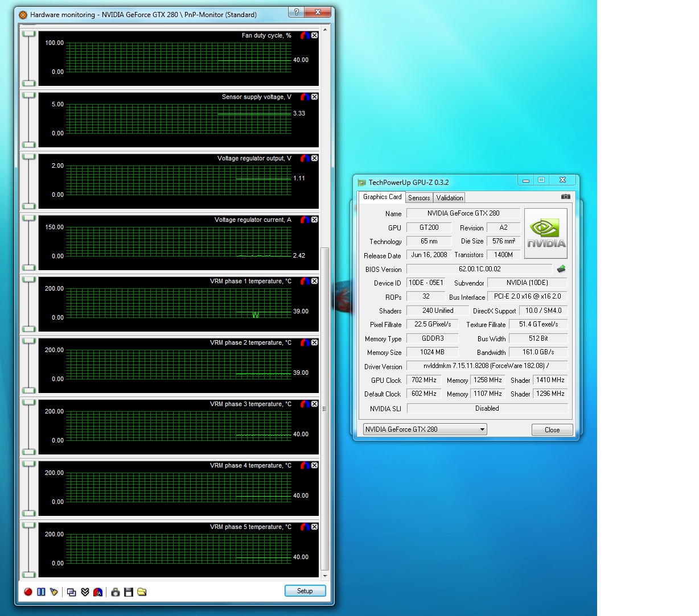Screen dimensions: 699x616
Task: Click the NVIDIA logo in GPU-Z
Action: pyautogui.click(x=545, y=233)
